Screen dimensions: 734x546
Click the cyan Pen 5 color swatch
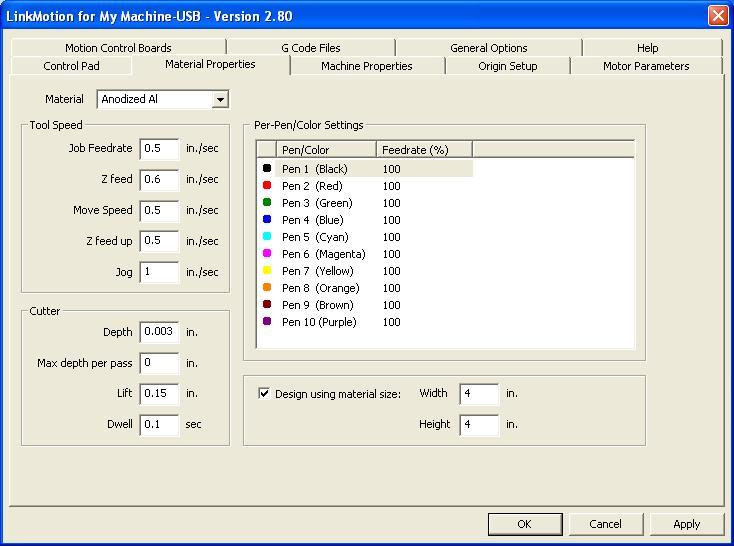(267, 236)
